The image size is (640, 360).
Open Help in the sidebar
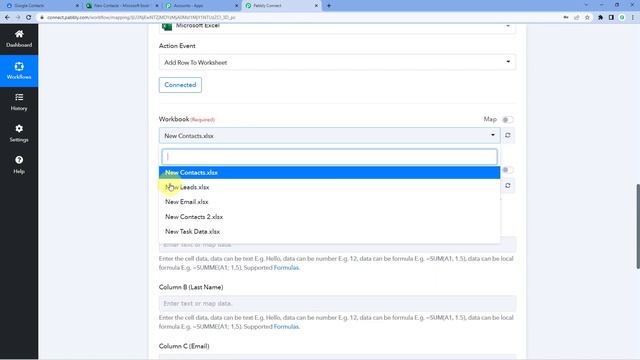tap(19, 165)
